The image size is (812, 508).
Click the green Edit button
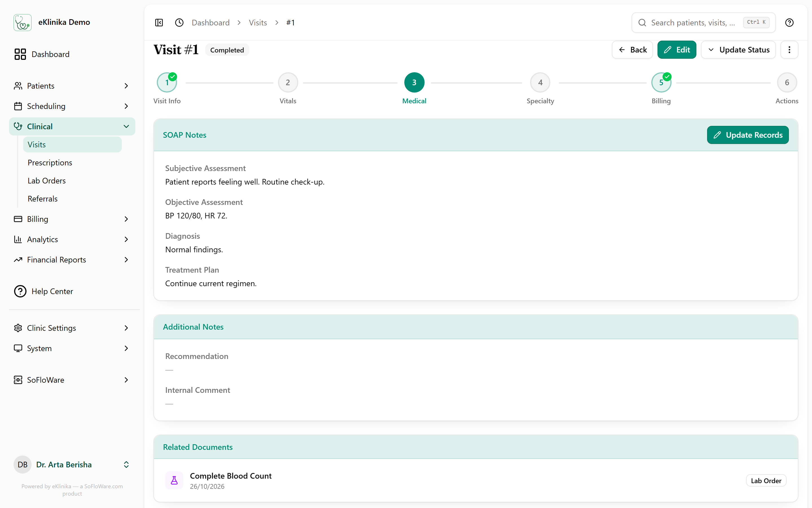[x=676, y=50]
